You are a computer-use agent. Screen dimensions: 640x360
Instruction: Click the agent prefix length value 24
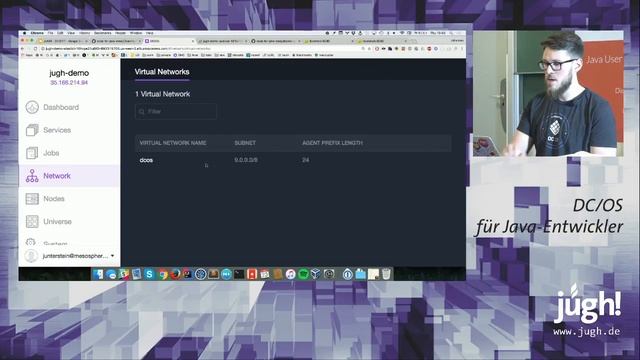point(305,160)
